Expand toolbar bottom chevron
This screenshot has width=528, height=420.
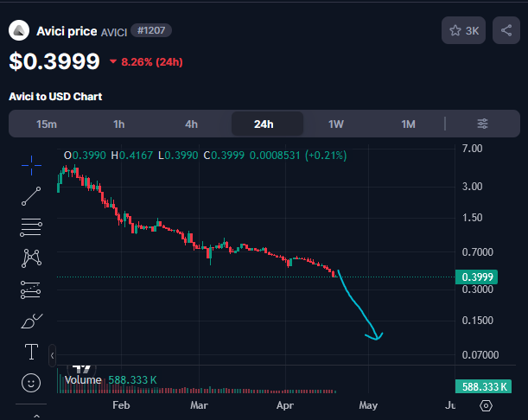36,416
